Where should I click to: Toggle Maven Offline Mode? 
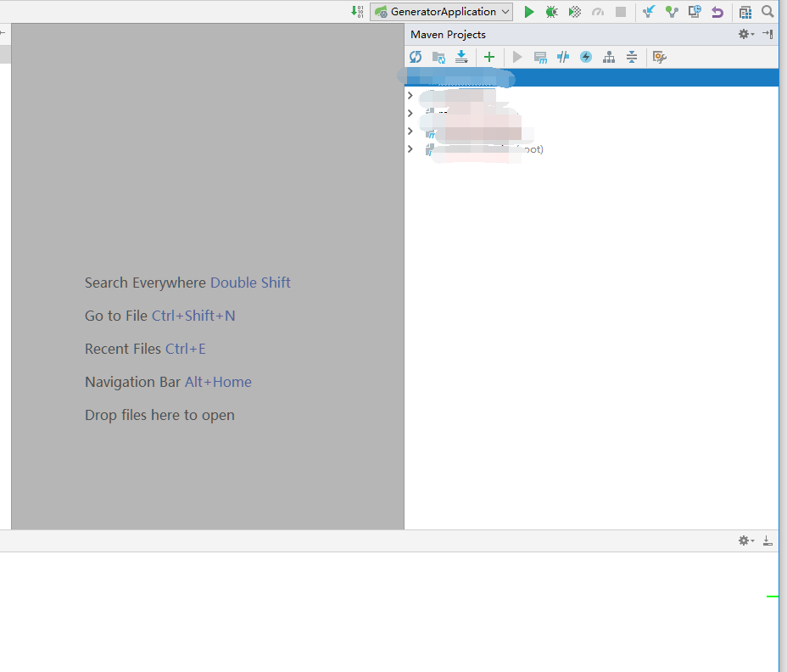pyautogui.click(x=563, y=57)
